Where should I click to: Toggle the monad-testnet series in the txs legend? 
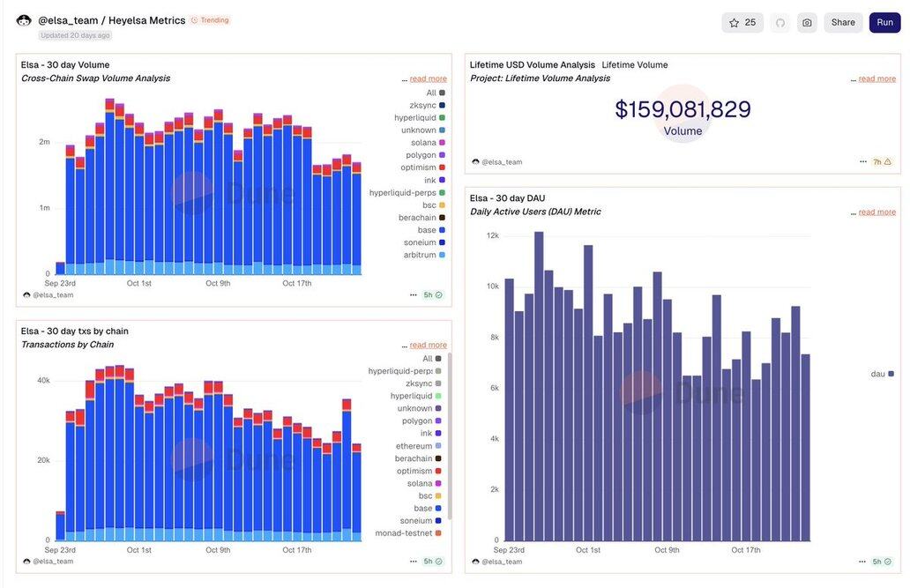click(x=405, y=533)
